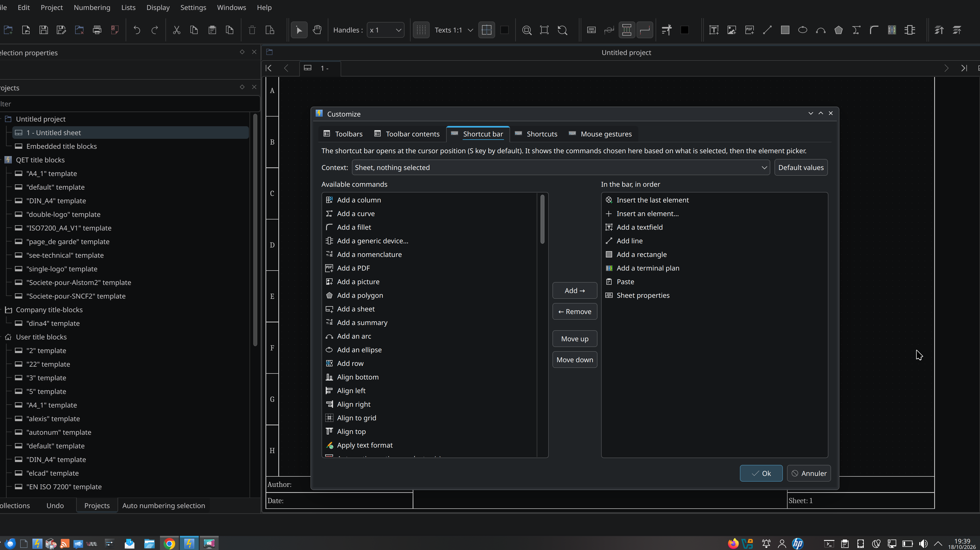Click the black color swatch near text tools
Viewport: 980px width, 550px height.
[x=684, y=30]
